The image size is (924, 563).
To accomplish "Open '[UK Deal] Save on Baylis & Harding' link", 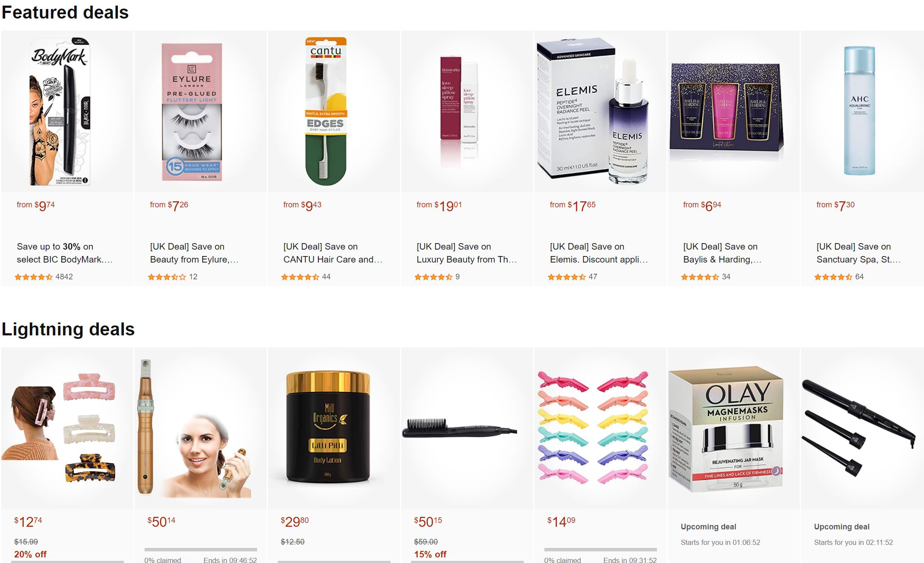I will 722,253.
